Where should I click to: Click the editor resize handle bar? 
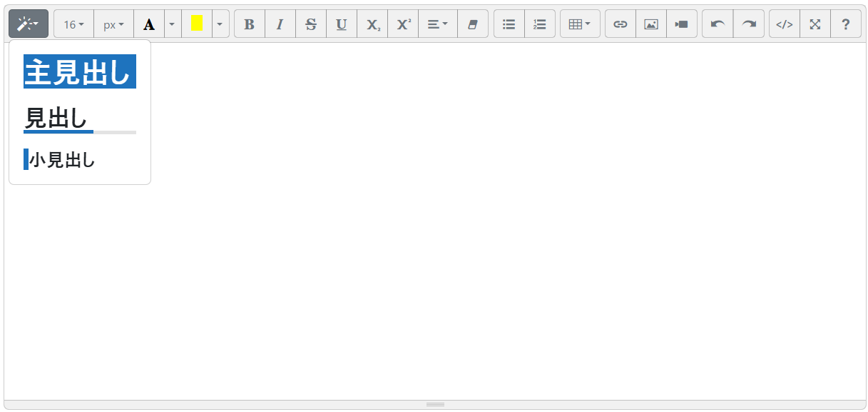pyautogui.click(x=435, y=405)
